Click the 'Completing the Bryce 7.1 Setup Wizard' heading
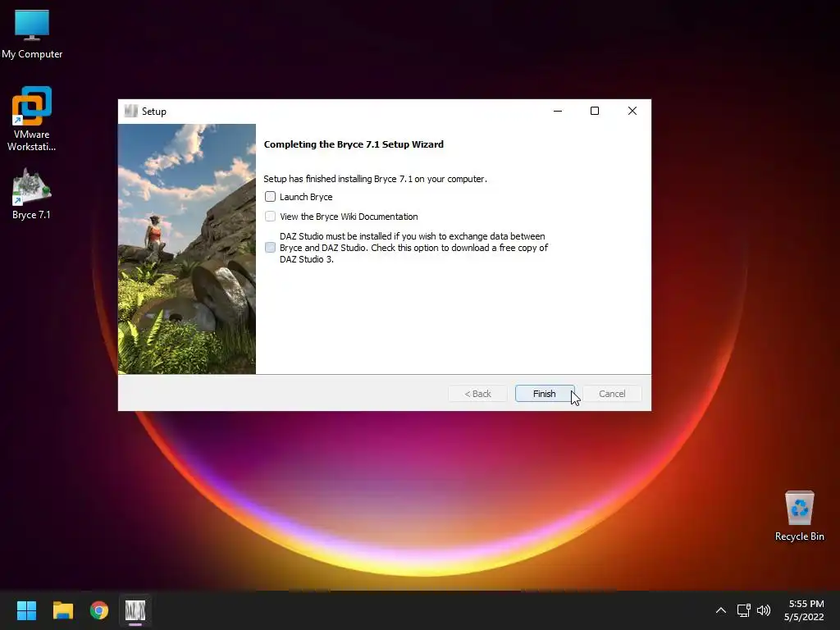 (x=354, y=144)
